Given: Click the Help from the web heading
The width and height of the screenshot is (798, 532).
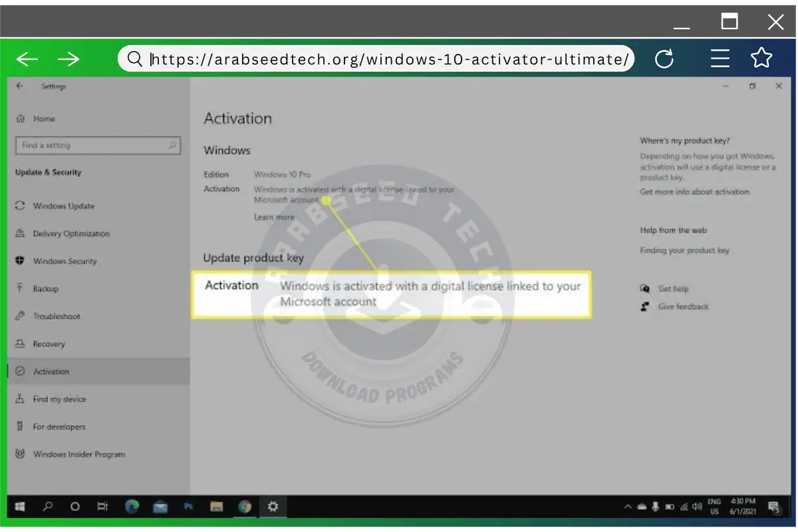Looking at the screenshot, I should (673, 230).
